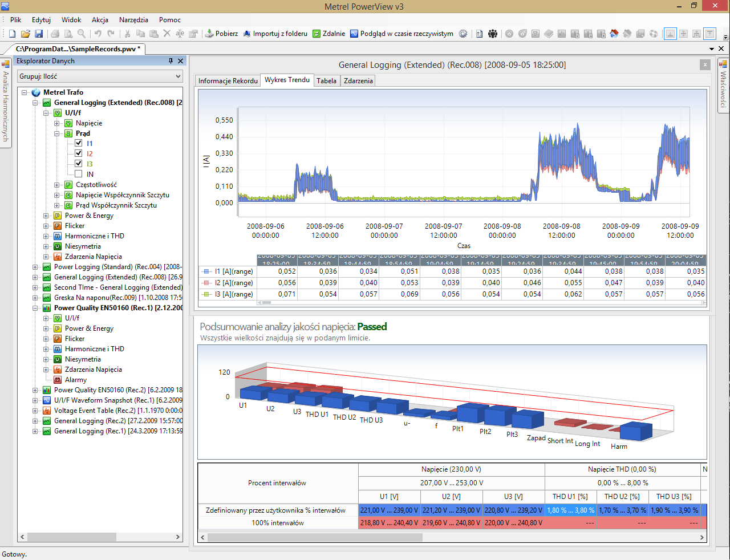The image size is (730, 560).
Task: Click the I2 [A](range) legend color swatch
Action: coord(206,283)
